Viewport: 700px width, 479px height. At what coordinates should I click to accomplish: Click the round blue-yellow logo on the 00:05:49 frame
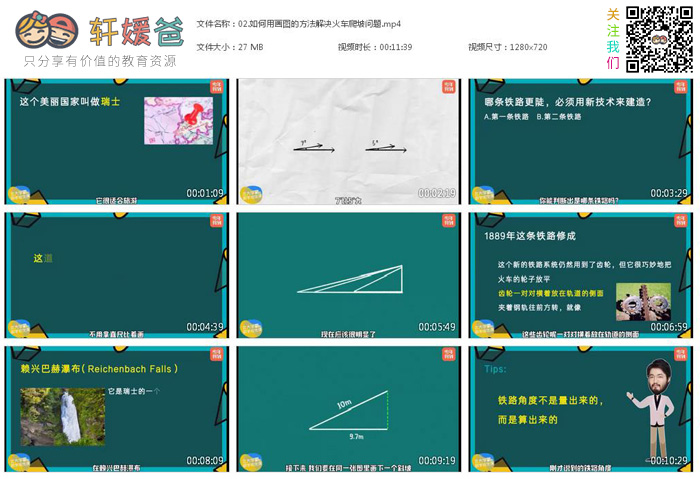pyautogui.click(x=251, y=328)
